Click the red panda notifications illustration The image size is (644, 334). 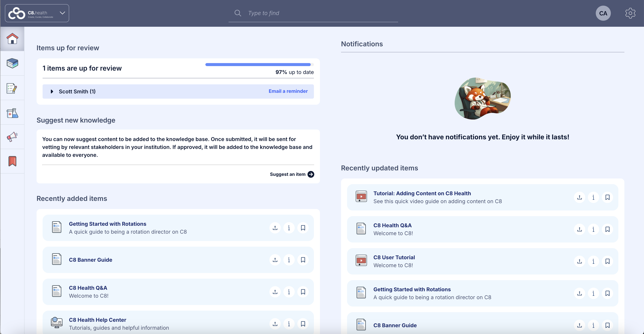coord(482,98)
